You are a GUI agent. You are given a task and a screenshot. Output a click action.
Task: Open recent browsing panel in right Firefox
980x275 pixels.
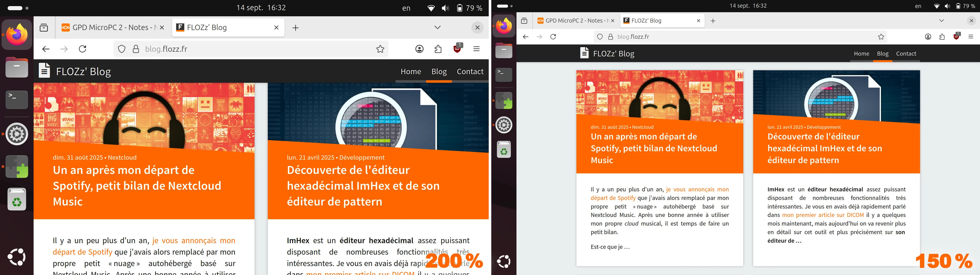point(524,21)
